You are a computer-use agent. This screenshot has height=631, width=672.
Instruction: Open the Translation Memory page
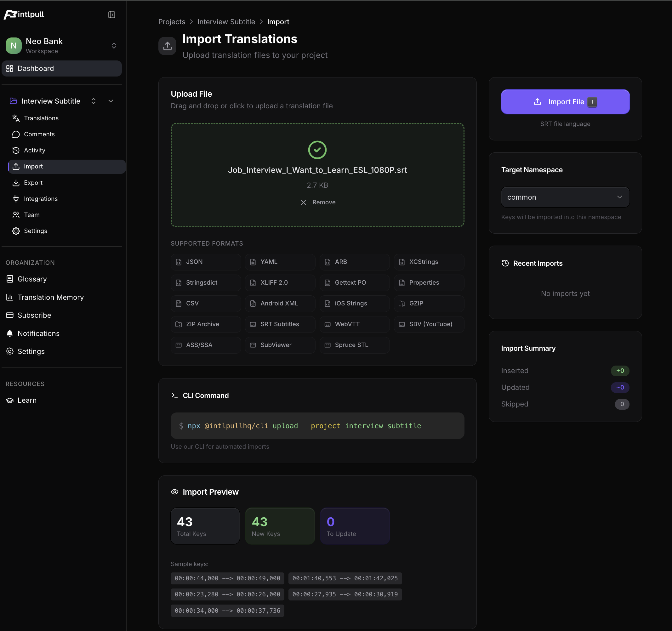tap(50, 297)
